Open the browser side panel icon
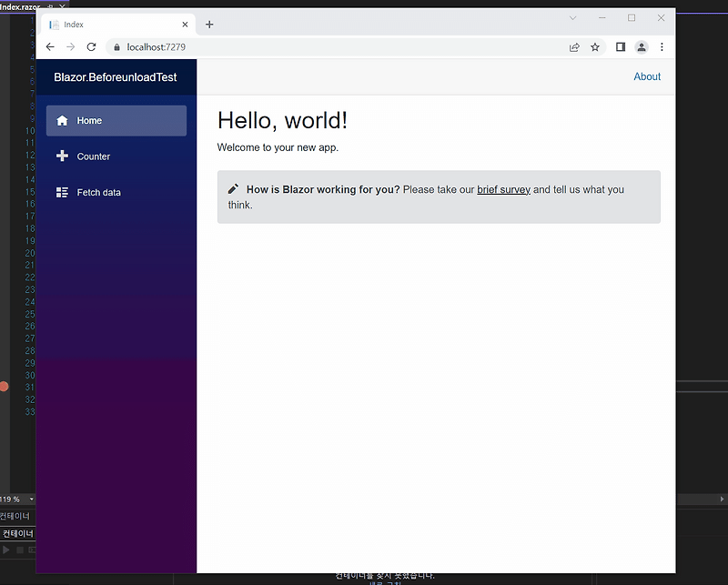This screenshot has width=728, height=585. pyautogui.click(x=621, y=46)
